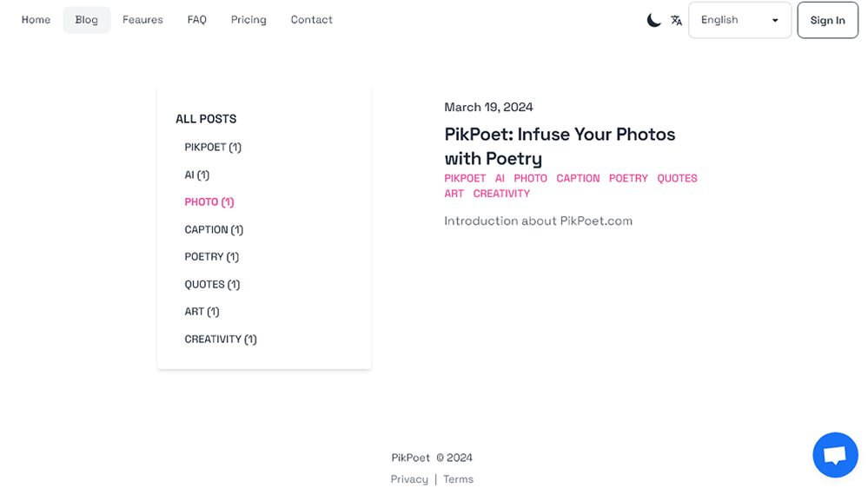Go to the Home page
Image resolution: width=868 pixels, height=488 pixels.
point(36,20)
